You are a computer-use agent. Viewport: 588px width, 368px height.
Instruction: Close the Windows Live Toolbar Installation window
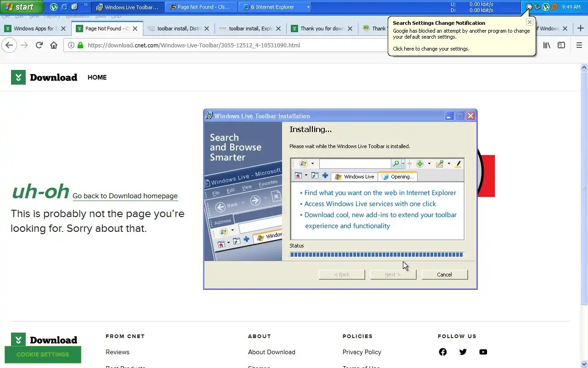pyautogui.click(x=470, y=116)
